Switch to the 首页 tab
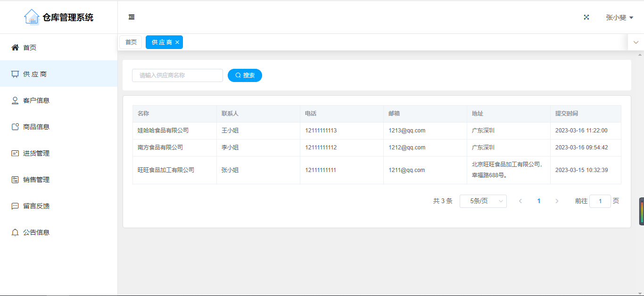The image size is (644, 296). 131,42
